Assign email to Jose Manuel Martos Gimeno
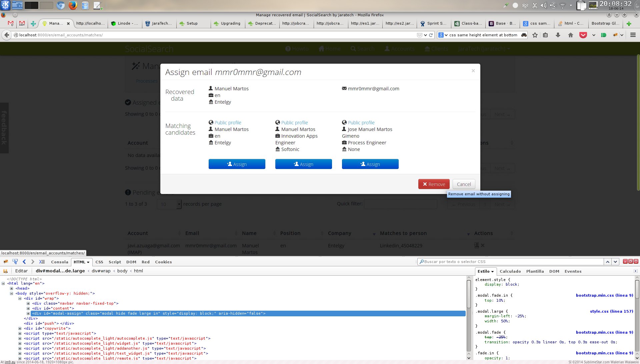 tap(370, 164)
